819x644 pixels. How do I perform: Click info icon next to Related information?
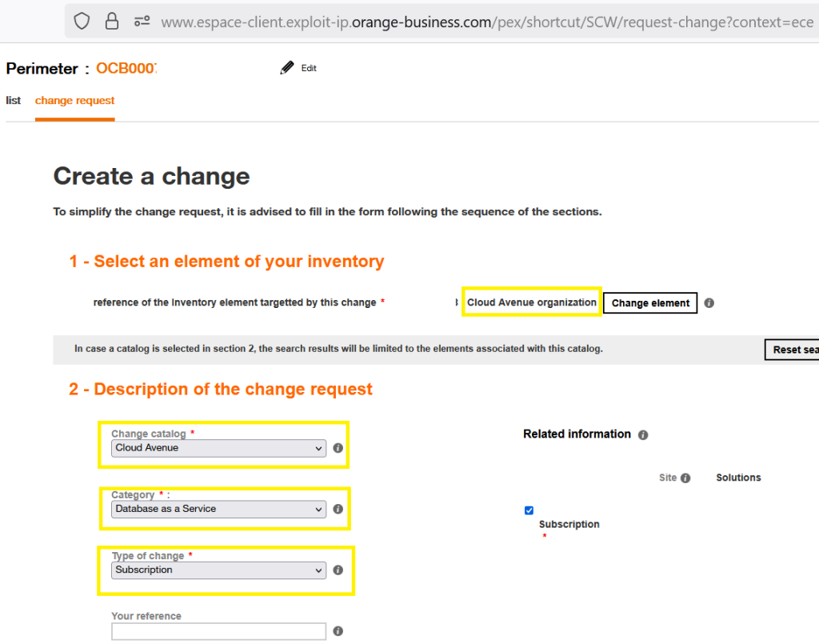point(643,434)
